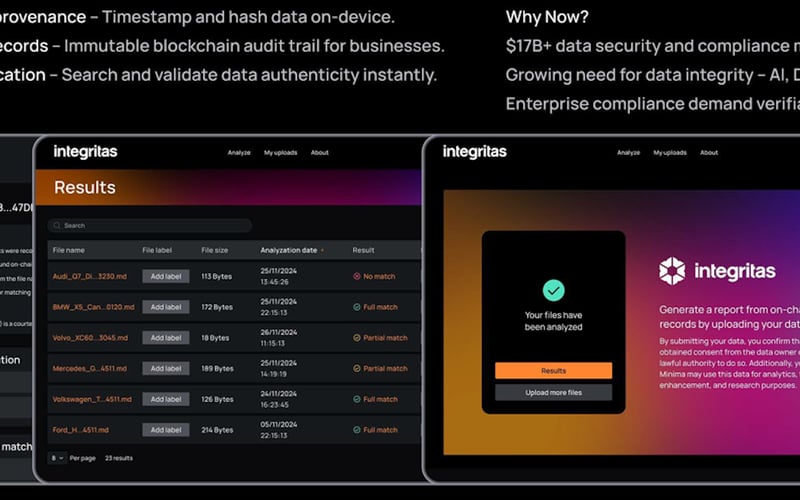The width and height of the screenshot is (800, 500).
Task: Add label to the Mercedes_G file
Action: [x=166, y=368]
